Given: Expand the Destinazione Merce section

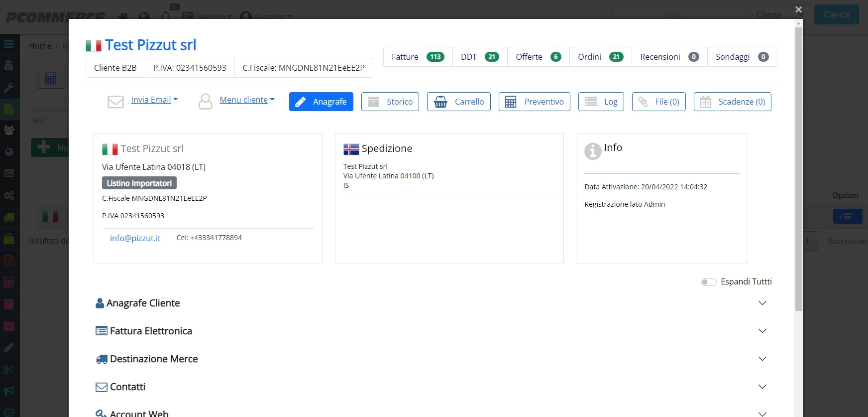Looking at the screenshot, I should point(431,359).
